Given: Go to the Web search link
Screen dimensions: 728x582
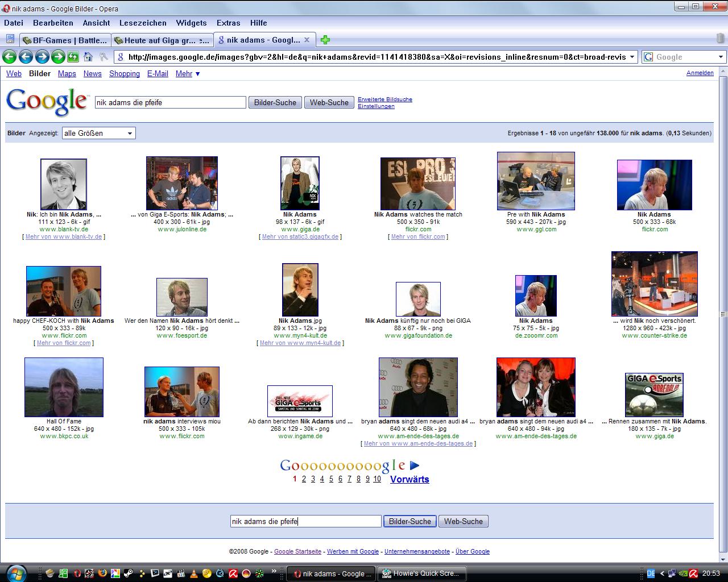Looking at the screenshot, I should 14,73.
